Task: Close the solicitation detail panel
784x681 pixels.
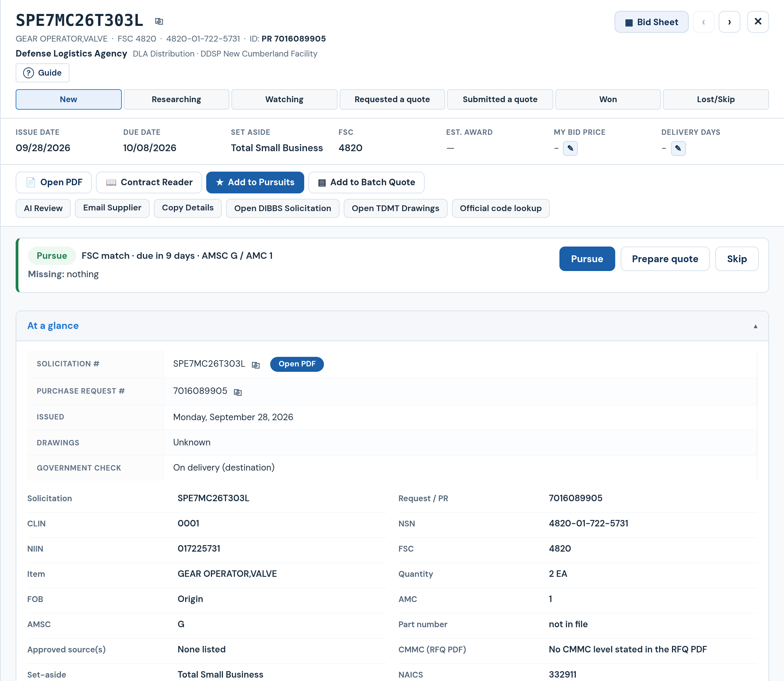Action: (x=757, y=22)
